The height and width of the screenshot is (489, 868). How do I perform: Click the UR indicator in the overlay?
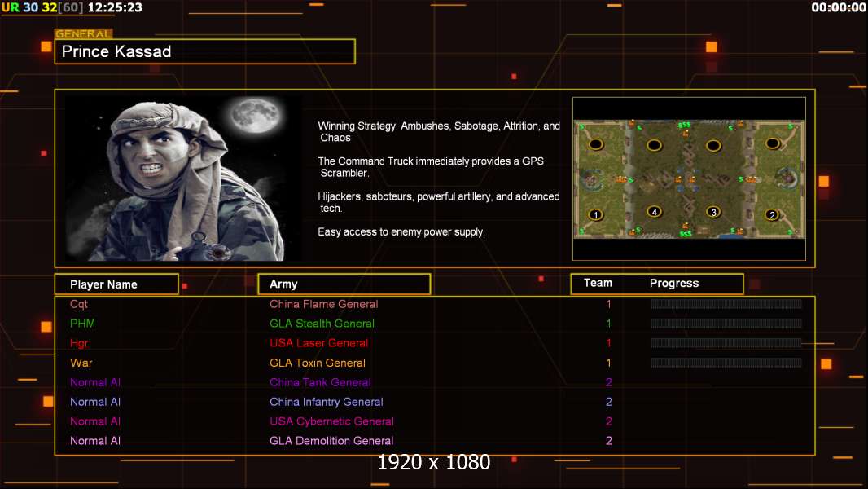coord(10,8)
